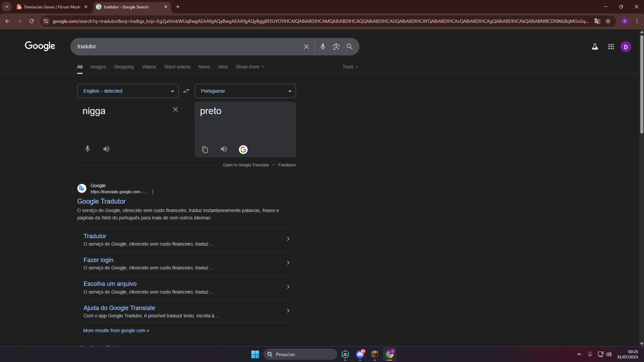Screen dimensions: 644x362
Task: Open the Fazer login sitelink
Action: (98, 260)
